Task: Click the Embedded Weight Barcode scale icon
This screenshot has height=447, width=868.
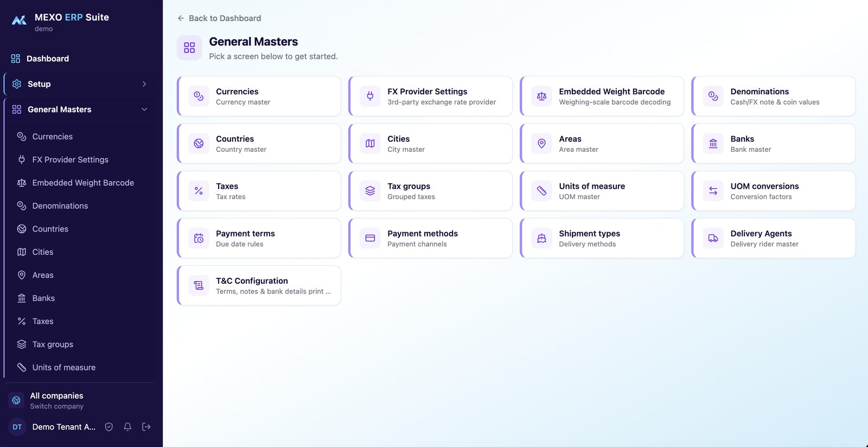Action: [541, 96]
